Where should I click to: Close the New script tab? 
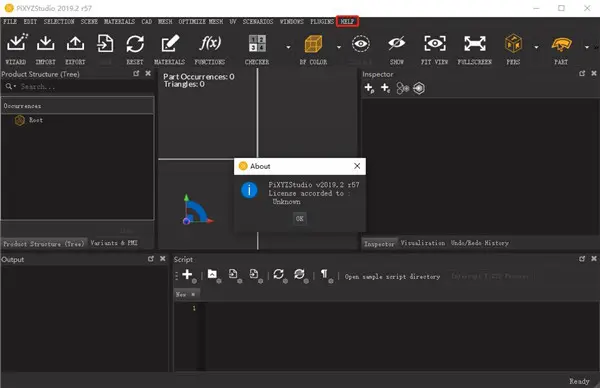[x=193, y=294]
